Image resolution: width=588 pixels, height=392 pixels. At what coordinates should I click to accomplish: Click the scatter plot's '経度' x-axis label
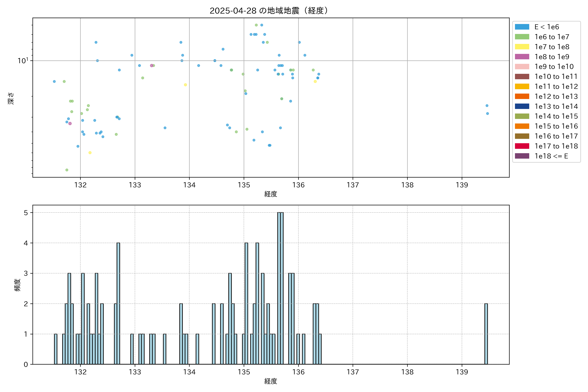270,194
